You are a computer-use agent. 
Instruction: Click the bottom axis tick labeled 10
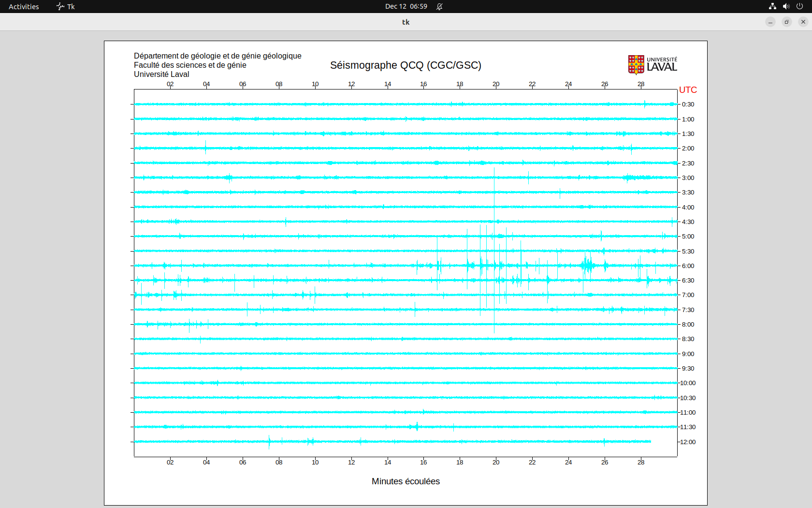tap(315, 463)
